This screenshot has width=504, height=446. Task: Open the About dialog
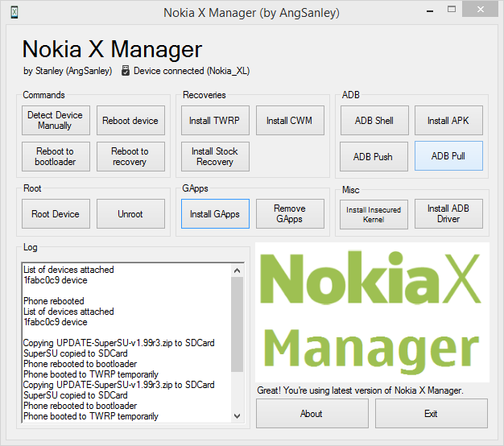click(312, 414)
